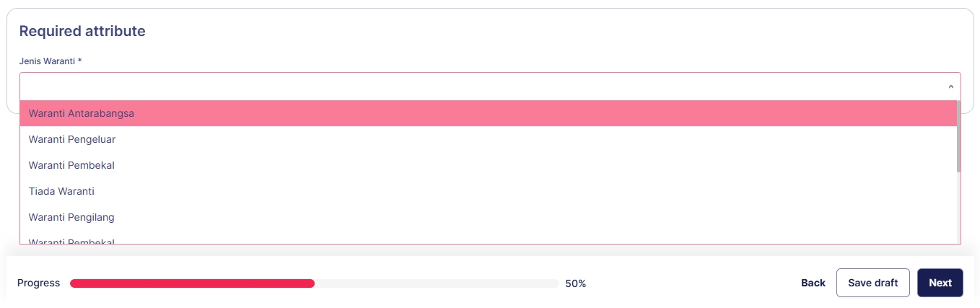Choose Waranti Pengilang option
Viewport: 980px width, 308px height.
point(71,217)
